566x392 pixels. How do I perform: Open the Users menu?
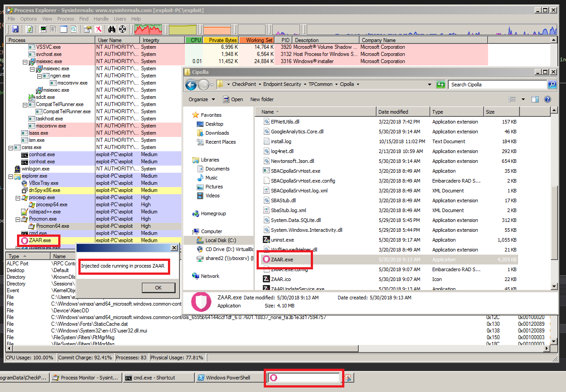click(x=120, y=19)
